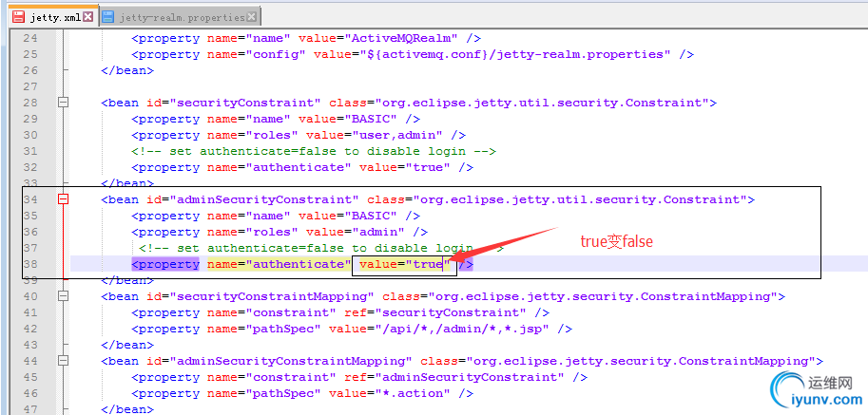Close the jetty-realm.properties tab
This screenshot has width=868, height=415.
[251, 17]
